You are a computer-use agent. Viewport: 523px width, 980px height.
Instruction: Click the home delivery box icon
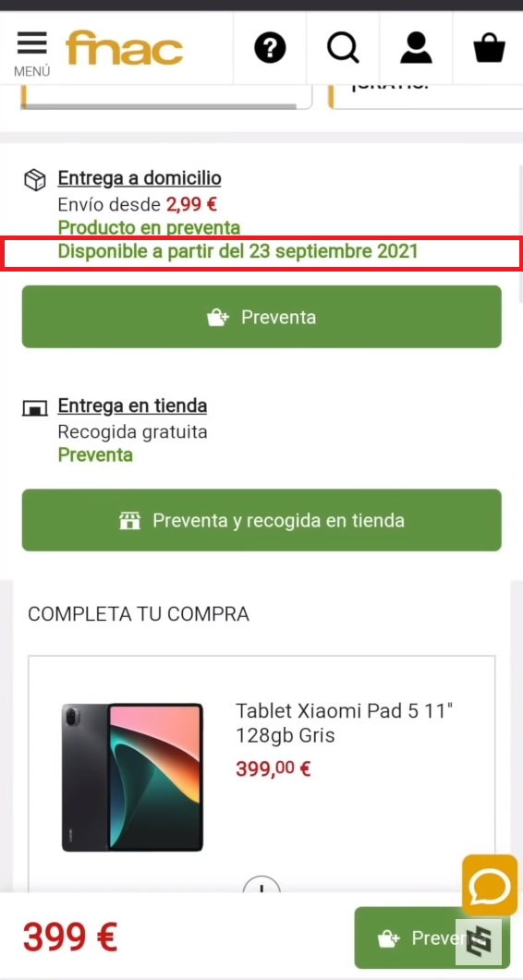point(34,180)
